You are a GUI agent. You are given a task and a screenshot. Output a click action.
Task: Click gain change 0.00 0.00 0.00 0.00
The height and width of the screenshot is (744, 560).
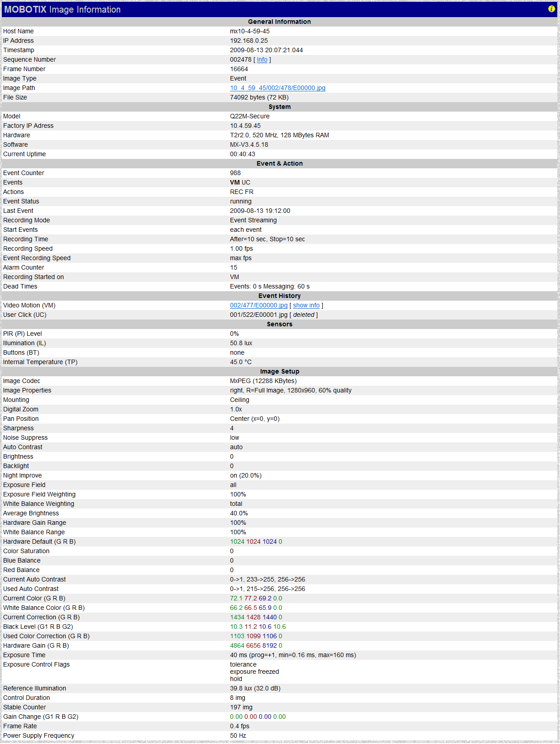258,717
